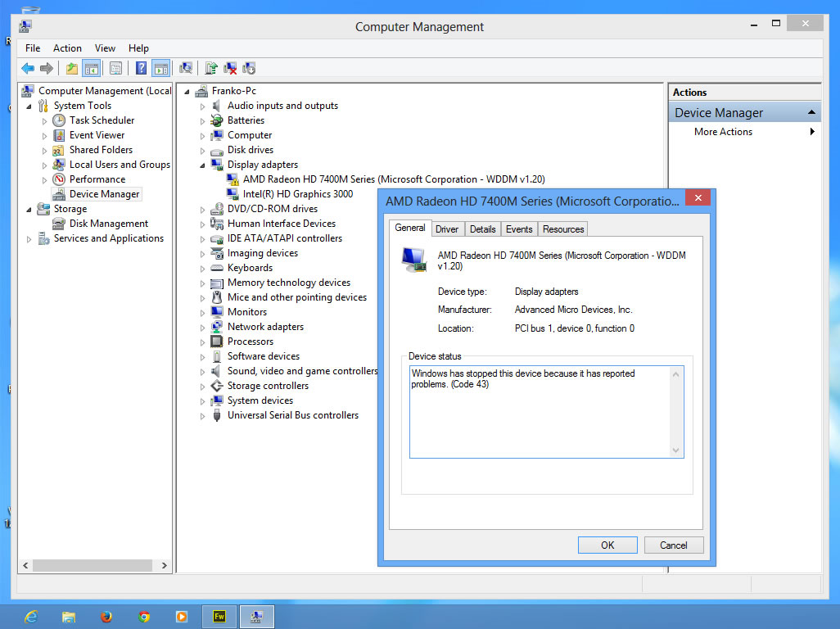Collapse the System Tools node
840x629 pixels.
(29, 106)
